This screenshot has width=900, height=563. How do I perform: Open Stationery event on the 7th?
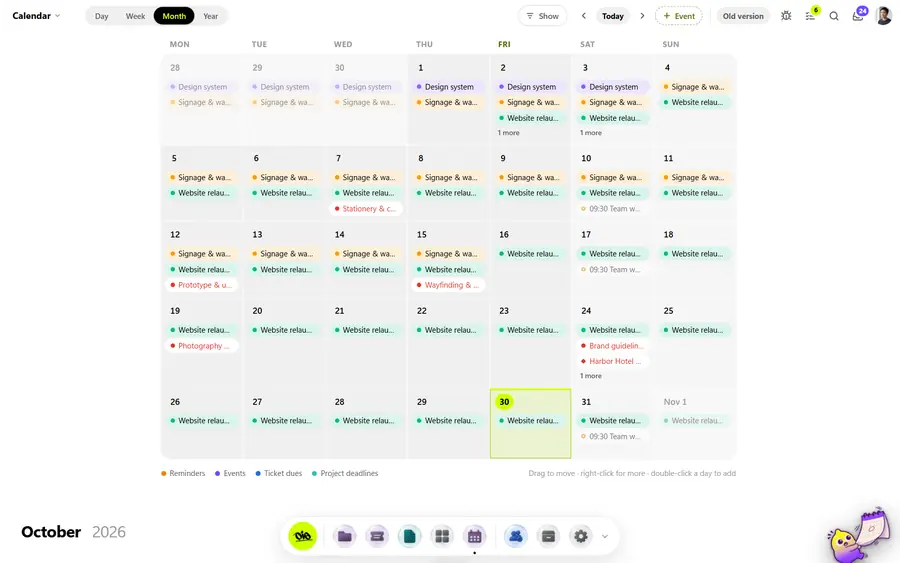coord(366,209)
